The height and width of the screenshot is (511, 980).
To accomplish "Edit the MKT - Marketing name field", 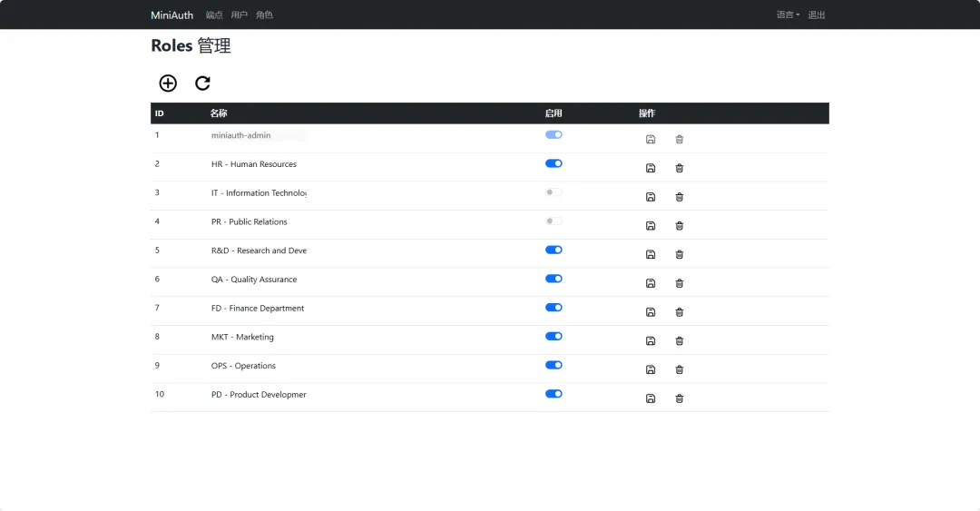I will tap(258, 337).
